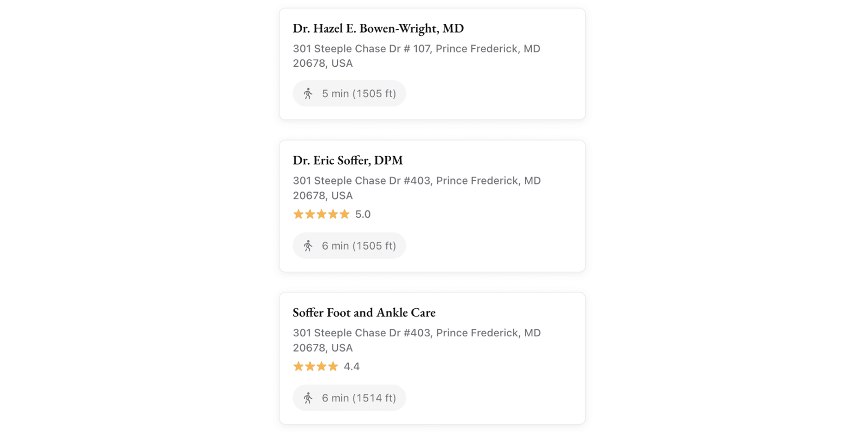Click first star in Dr. Eric Soffer's rating
Image resolution: width=868 pixels, height=434 pixels.
(298, 214)
